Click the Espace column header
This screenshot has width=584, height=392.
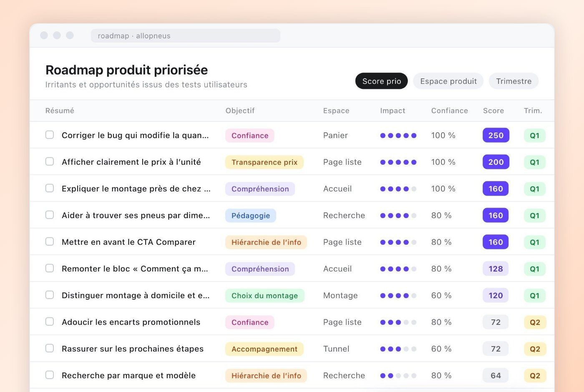click(336, 111)
